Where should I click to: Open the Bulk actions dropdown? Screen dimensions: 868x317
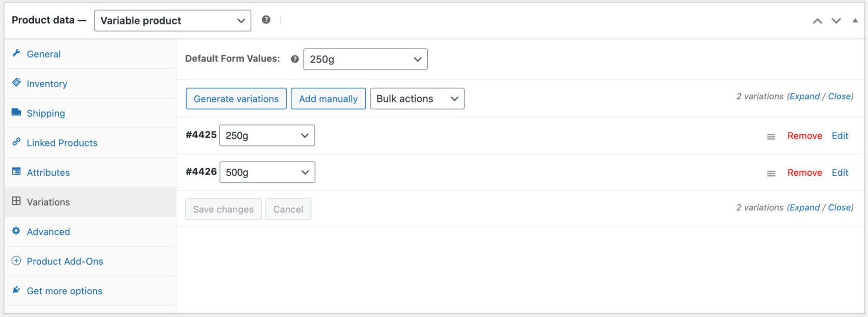pyautogui.click(x=416, y=98)
